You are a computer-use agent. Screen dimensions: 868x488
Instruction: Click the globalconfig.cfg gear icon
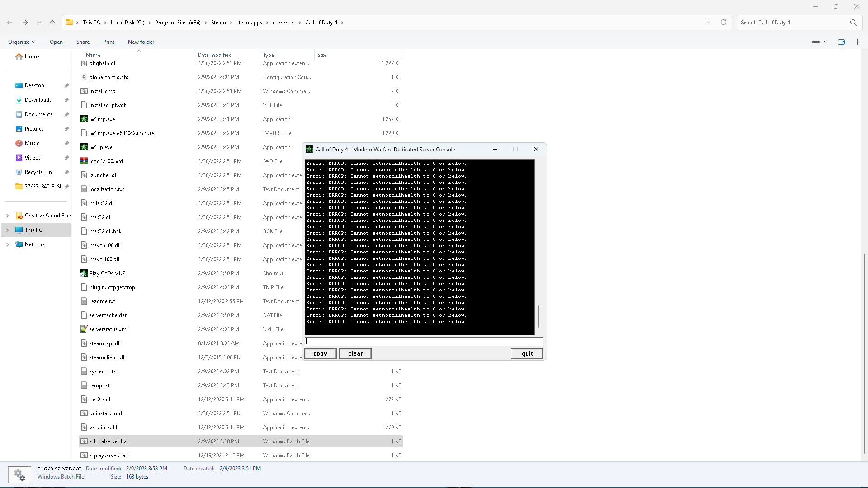(x=84, y=77)
